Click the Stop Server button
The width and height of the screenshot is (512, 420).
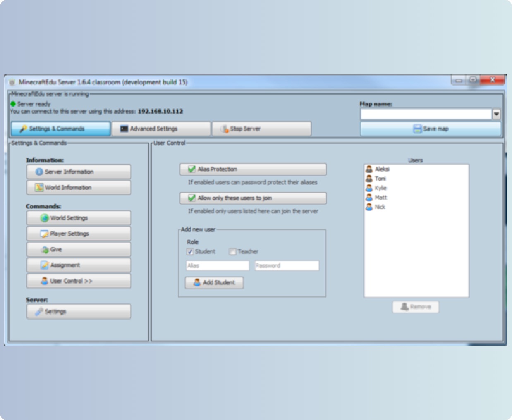coord(261,129)
